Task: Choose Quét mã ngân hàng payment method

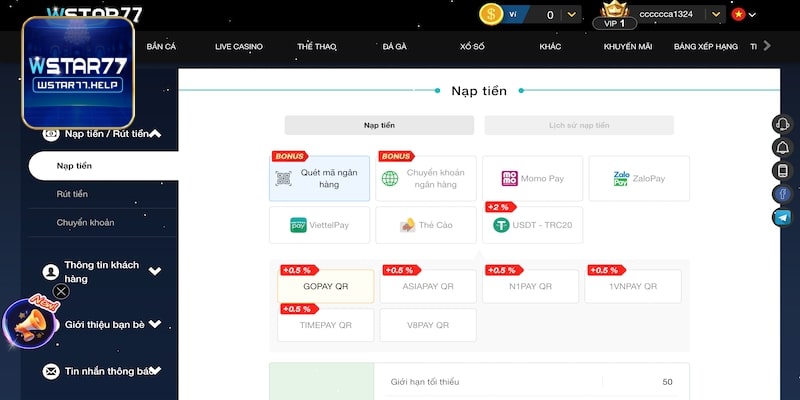Action: tap(319, 179)
